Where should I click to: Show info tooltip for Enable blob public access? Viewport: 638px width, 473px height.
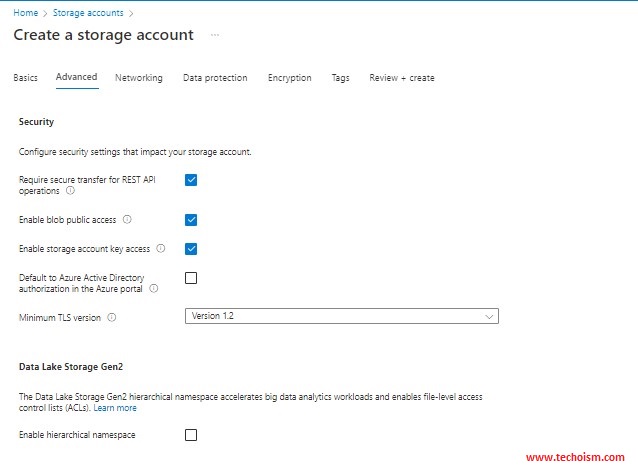(x=127, y=219)
